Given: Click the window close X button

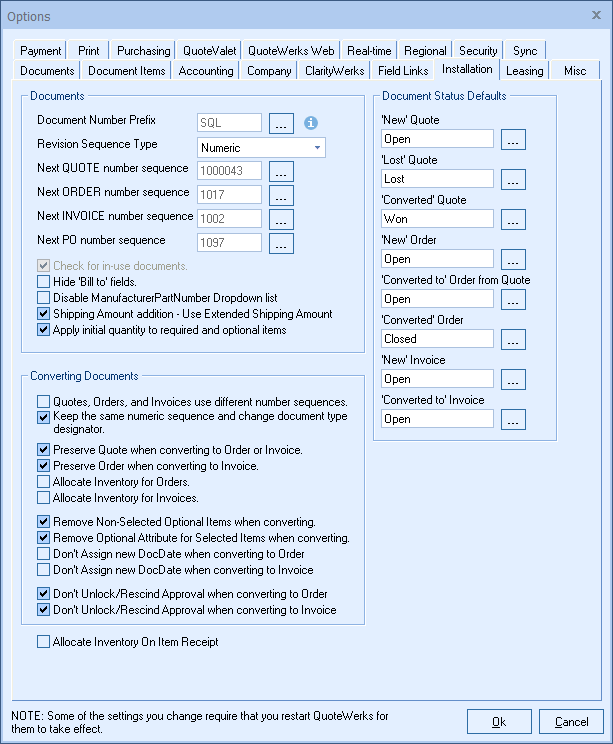Looking at the screenshot, I should pos(592,17).
